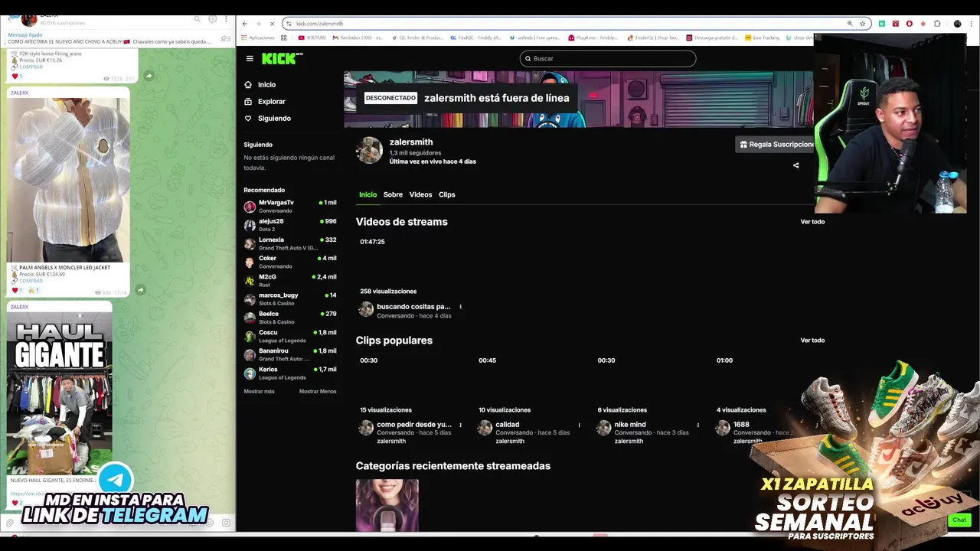Forward the Y2K jeans Telegram post
Screen dimensions: 980x551
(149, 76)
